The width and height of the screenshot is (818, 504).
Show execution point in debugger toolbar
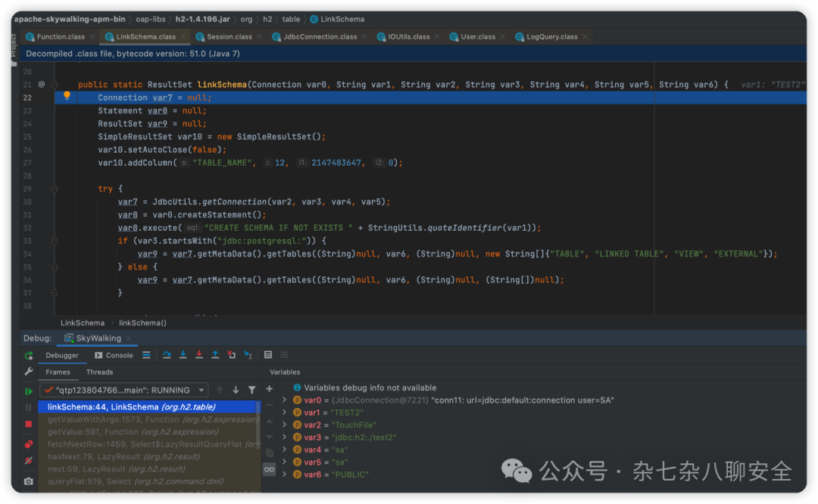[147, 355]
